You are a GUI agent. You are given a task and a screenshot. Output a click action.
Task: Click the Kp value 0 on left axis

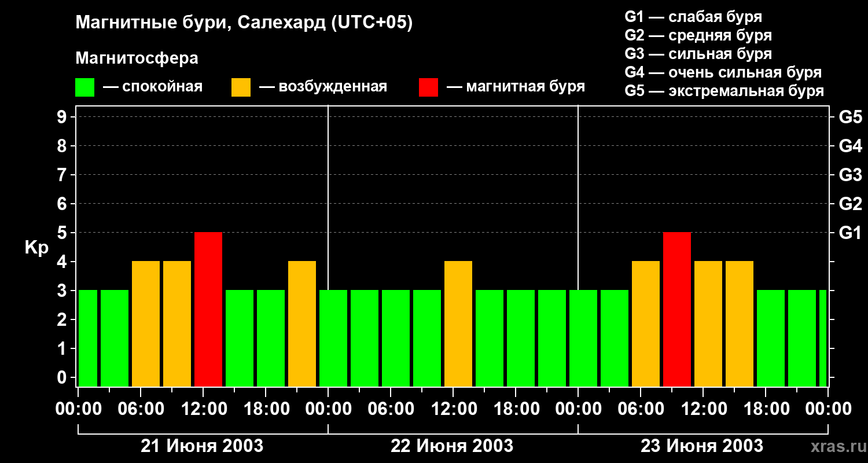63,377
